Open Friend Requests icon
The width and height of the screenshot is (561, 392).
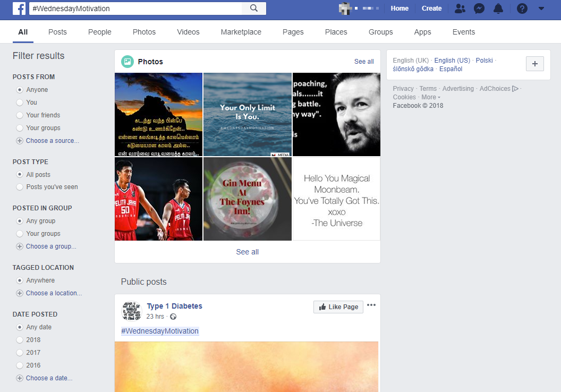(x=460, y=8)
